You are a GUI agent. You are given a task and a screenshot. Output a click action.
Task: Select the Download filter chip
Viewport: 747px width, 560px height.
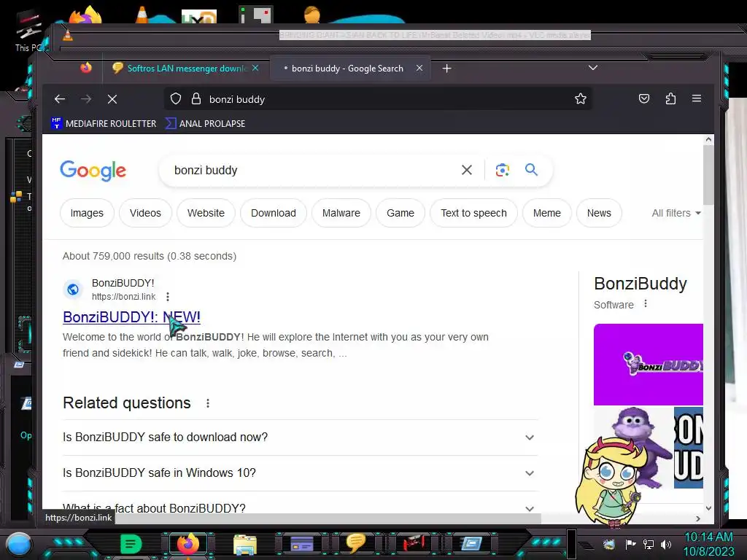coord(274,213)
